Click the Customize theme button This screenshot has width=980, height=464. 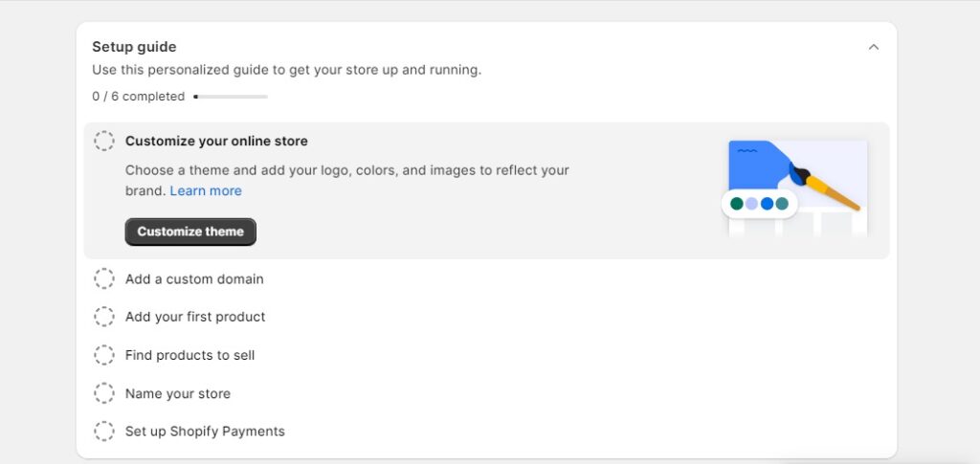pyautogui.click(x=190, y=232)
